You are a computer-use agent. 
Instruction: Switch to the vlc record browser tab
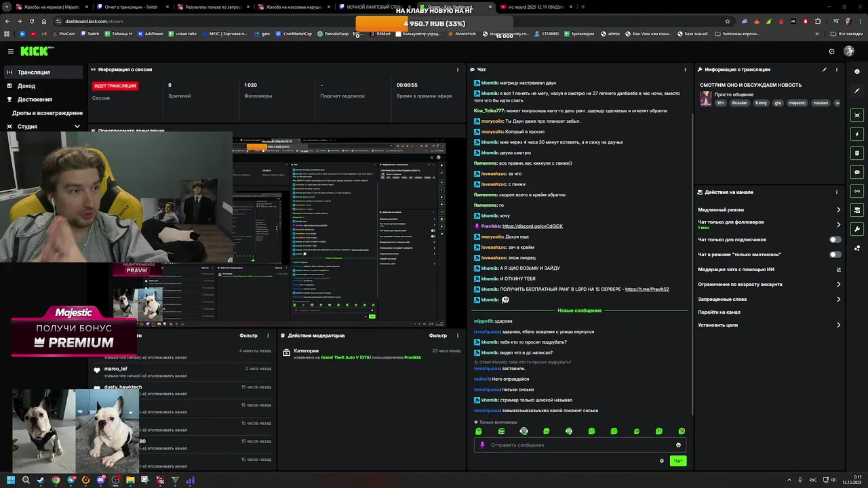click(x=535, y=7)
